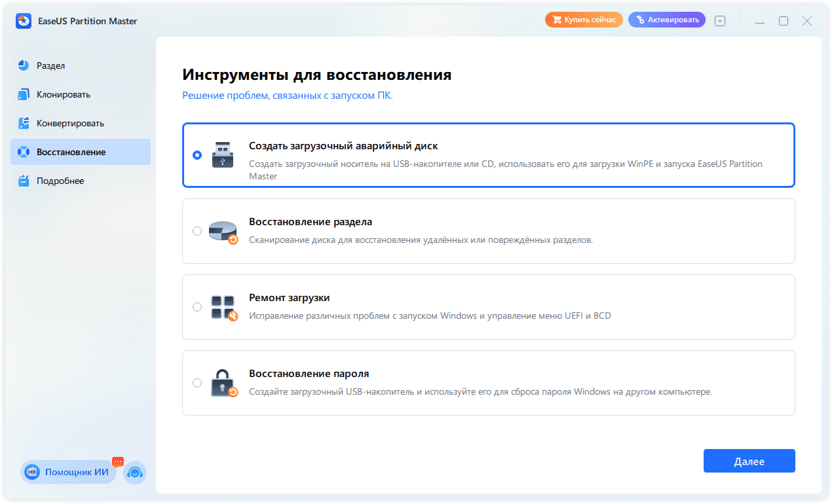Click the Восстановление пароля option title
This screenshot has height=504, width=832.
(x=309, y=374)
